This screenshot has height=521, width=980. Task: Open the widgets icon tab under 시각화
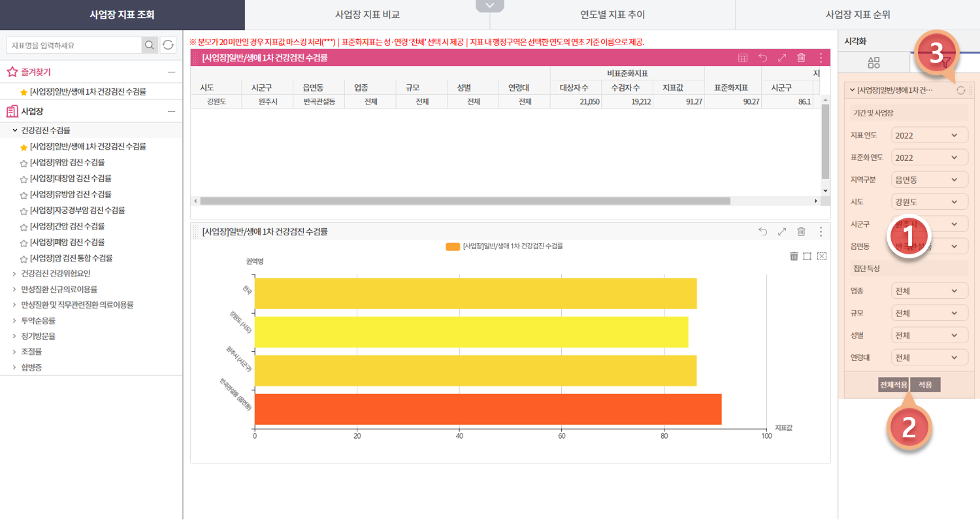(874, 63)
